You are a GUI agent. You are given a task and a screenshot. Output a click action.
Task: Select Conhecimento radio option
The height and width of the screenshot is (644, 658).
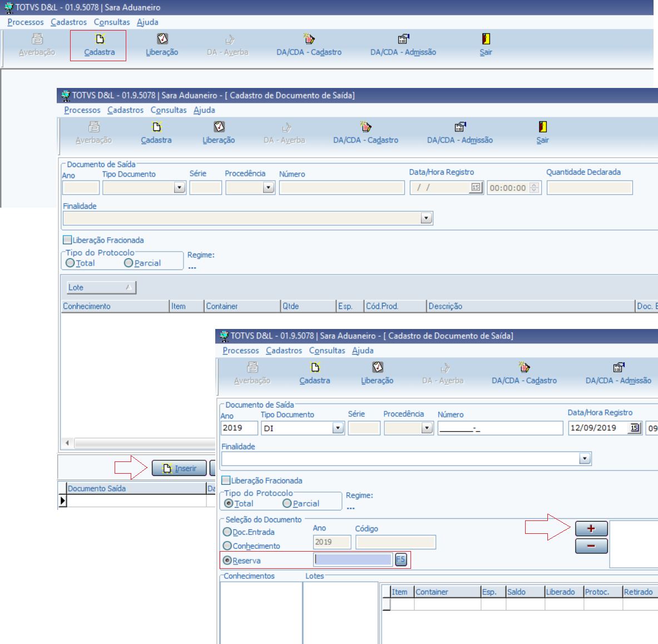pyautogui.click(x=227, y=546)
